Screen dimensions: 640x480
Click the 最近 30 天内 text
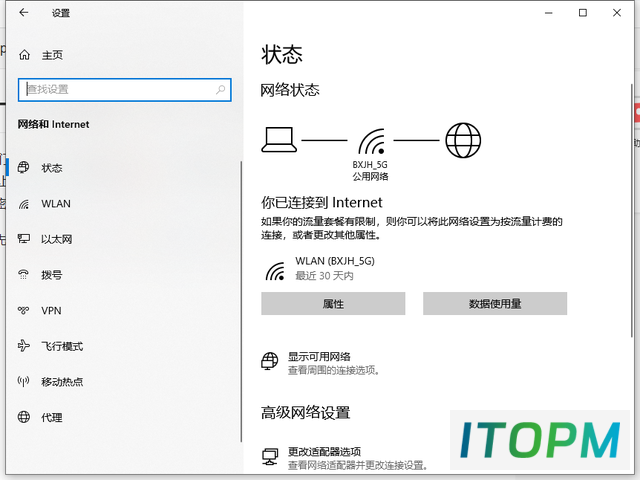point(324,276)
